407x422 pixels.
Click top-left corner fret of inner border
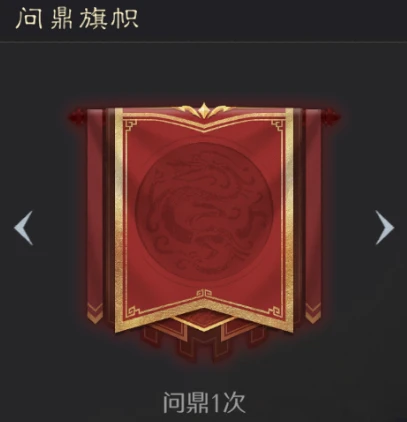pos(131,126)
